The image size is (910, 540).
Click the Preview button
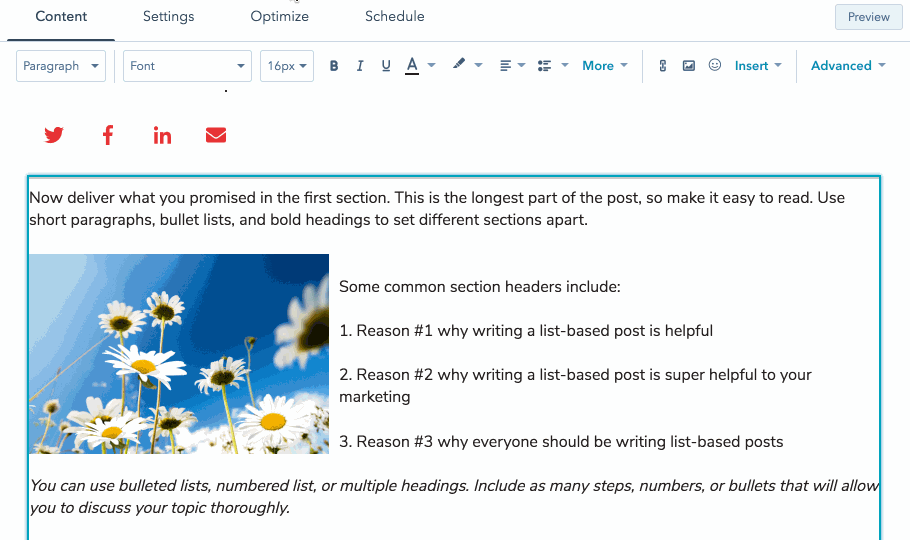[868, 17]
